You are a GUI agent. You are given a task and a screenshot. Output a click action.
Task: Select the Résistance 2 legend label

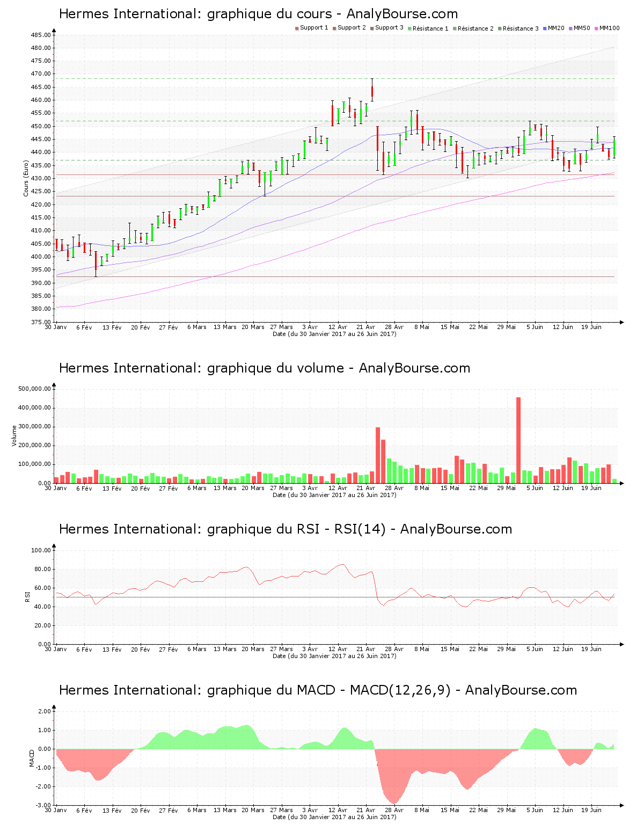[475, 28]
